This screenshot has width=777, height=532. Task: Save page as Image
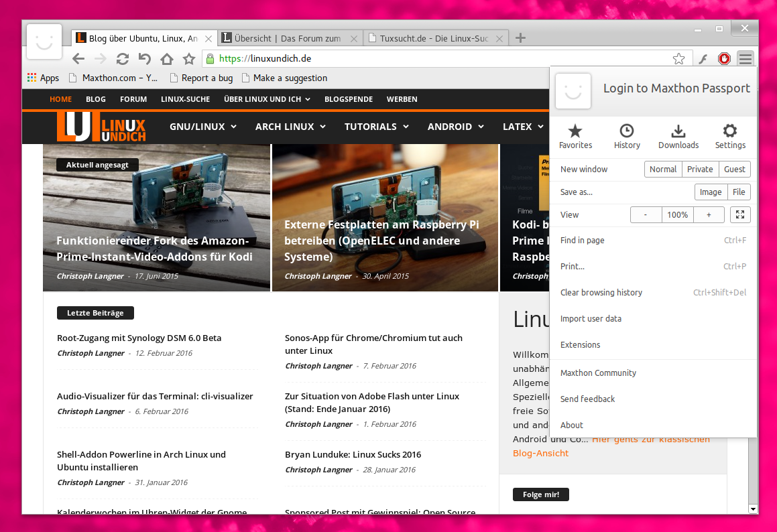tap(711, 192)
